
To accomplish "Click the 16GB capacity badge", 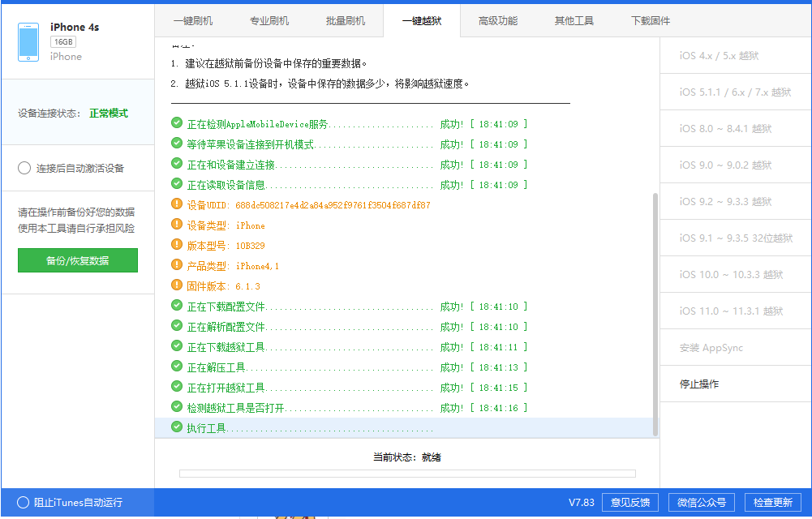I will click(x=63, y=42).
